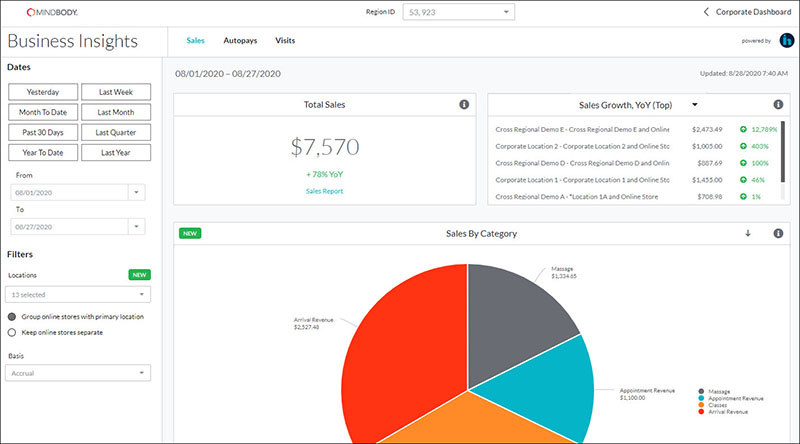Screen dimensions: 800x444
Task: Click green arrow next to 12,789%
Action: point(743,130)
